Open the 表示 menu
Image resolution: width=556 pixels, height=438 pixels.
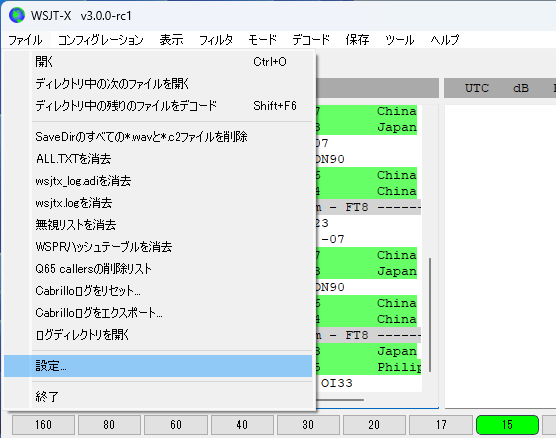171,40
